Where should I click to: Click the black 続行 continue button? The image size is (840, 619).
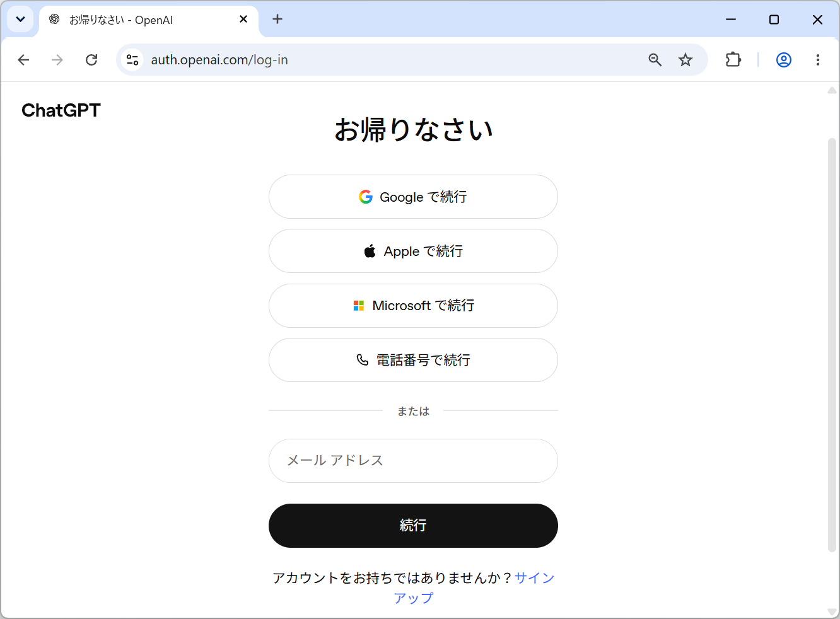tap(413, 526)
